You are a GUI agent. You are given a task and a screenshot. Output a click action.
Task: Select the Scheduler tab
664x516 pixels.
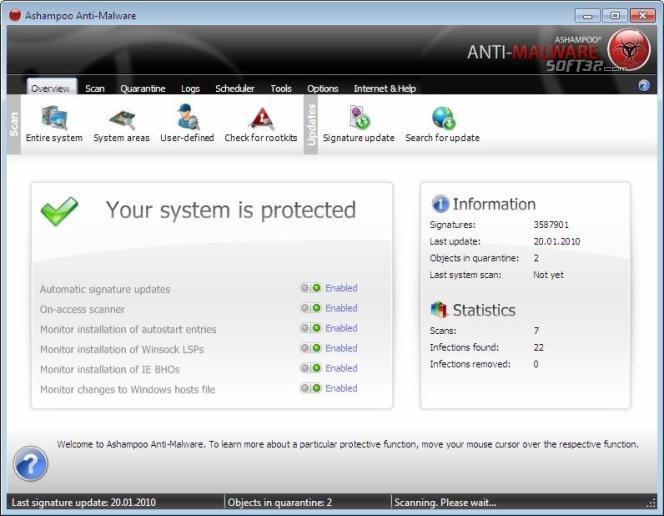point(235,88)
